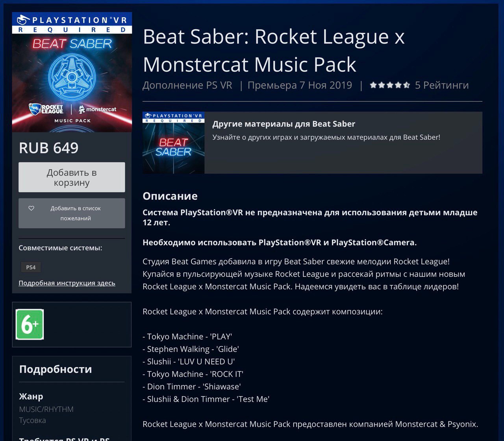504x441 pixels.
Task: Open the detailed instructions link
Action: point(67,283)
